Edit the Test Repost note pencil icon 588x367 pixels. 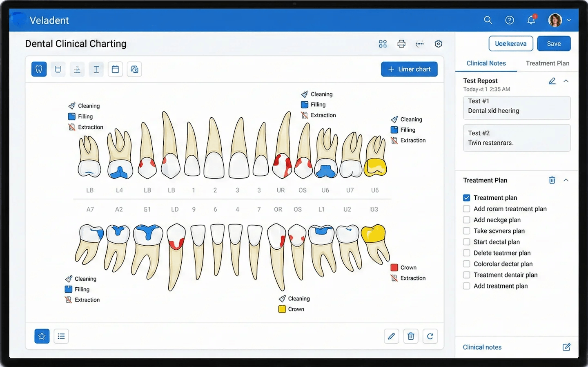tap(552, 81)
